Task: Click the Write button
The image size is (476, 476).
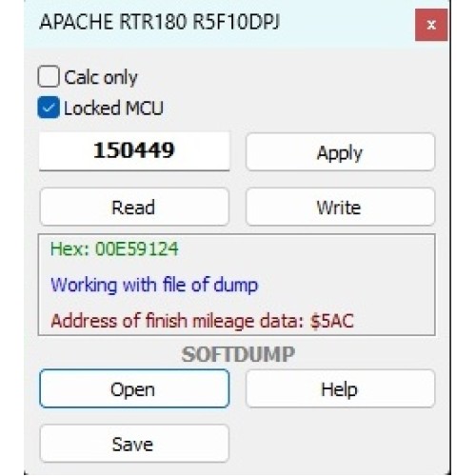Action: (340, 207)
